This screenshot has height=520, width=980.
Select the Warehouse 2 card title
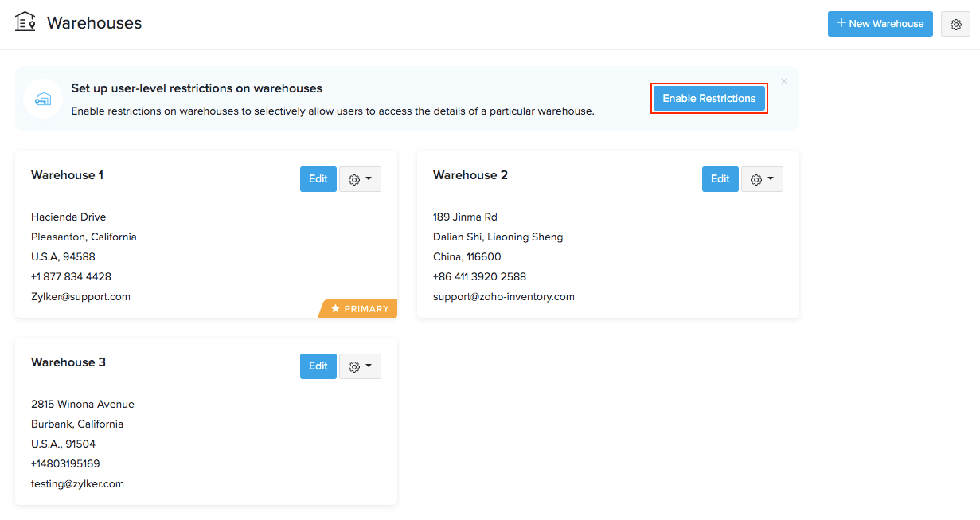click(470, 175)
